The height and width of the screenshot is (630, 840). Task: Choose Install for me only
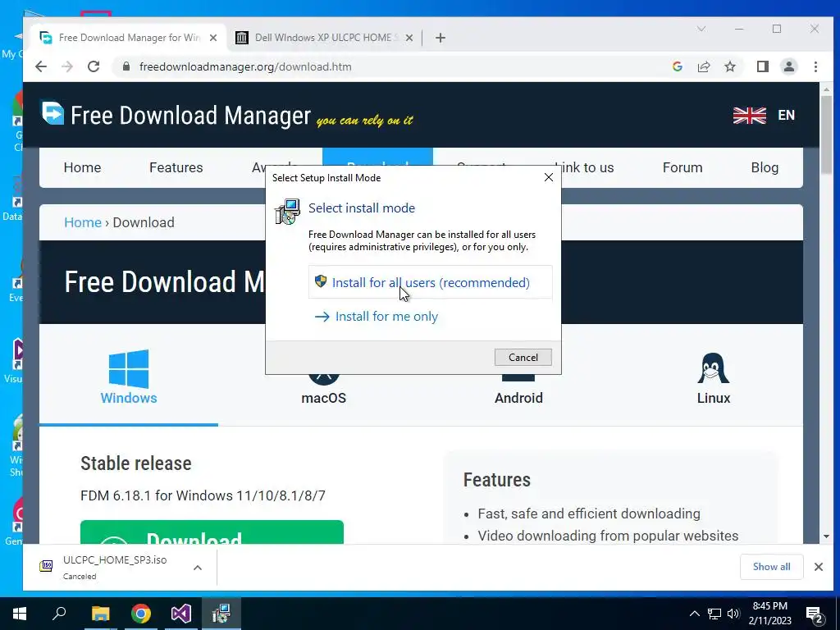point(377,317)
